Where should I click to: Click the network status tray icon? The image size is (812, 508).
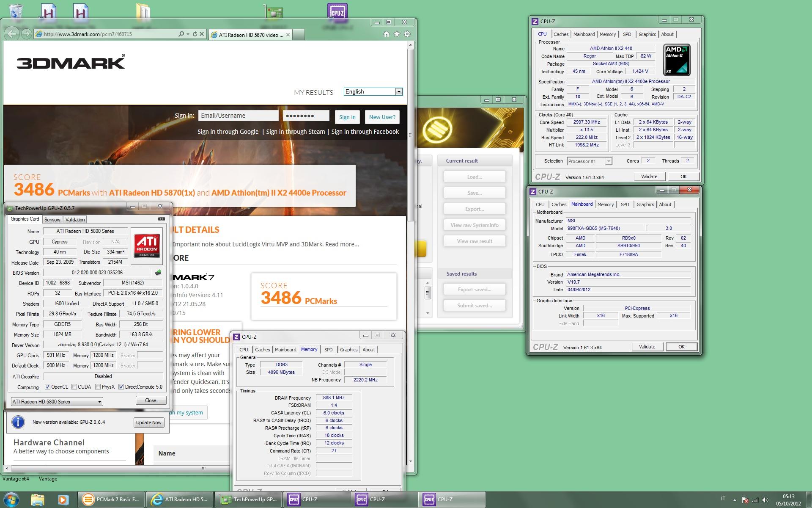pyautogui.click(x=756, y=500)
